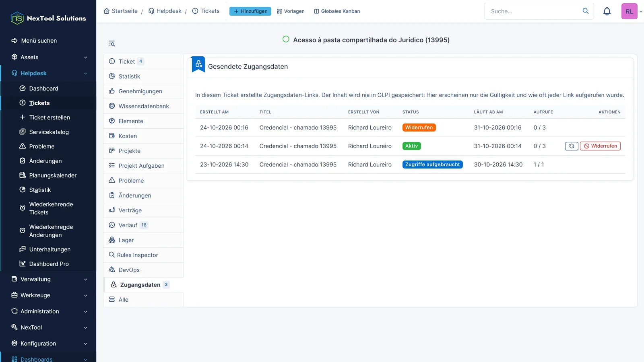Click the Gesendete Zugangsdaten lock badge icon
644x362 pixels.
(x=198, y=64)
